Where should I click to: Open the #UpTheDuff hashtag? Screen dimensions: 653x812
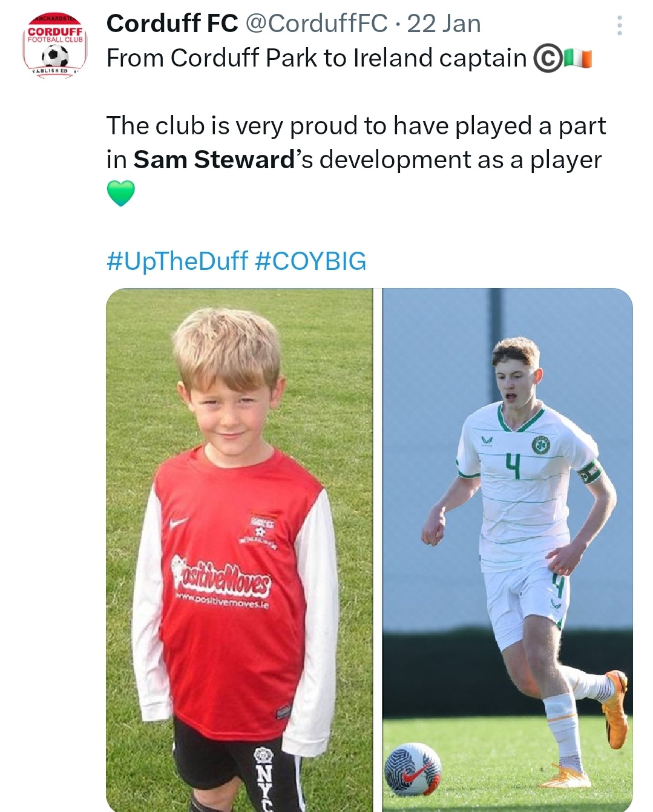coord(177,261)
